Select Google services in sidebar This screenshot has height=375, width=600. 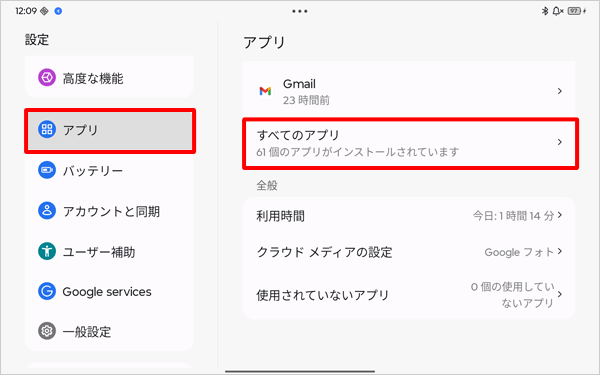(x=109, y=292)
